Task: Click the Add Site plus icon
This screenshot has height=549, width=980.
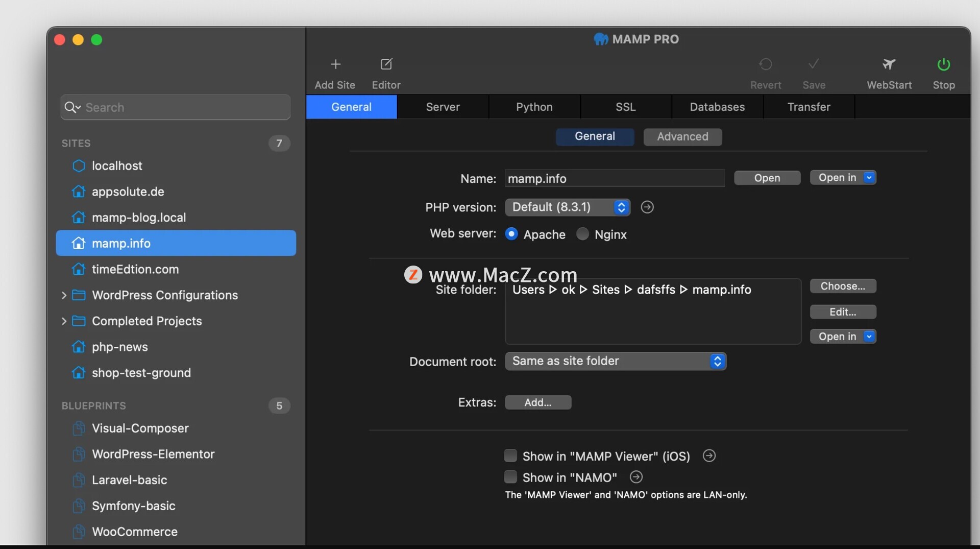Action: [335, 64]
